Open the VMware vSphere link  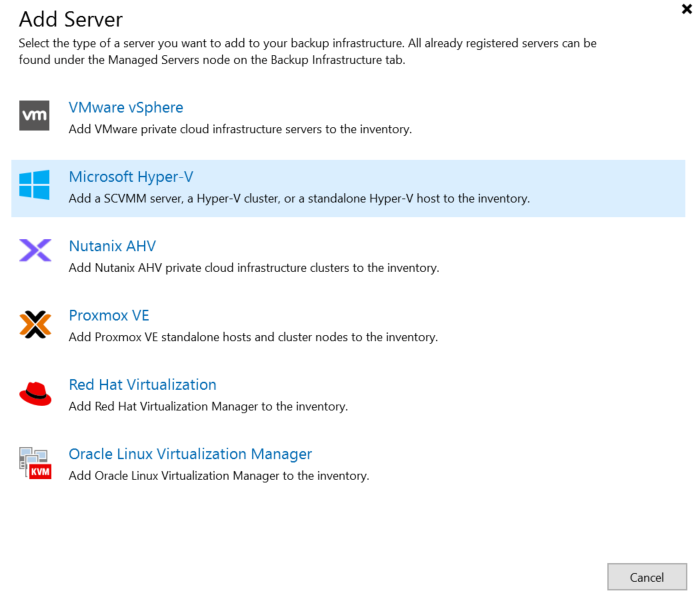click(x=126, y=107)
